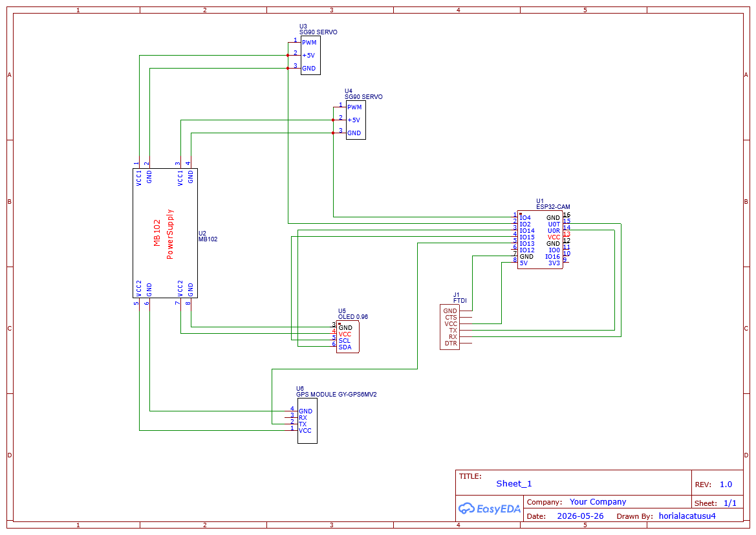Select IO12 pin on ESP32-CAM
This screenshot has width=756, height=535.
527,250
